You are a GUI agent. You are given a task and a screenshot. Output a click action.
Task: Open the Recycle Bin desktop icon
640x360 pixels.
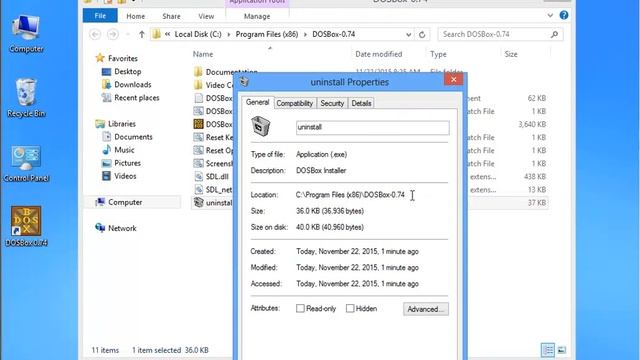pos(26,98)
